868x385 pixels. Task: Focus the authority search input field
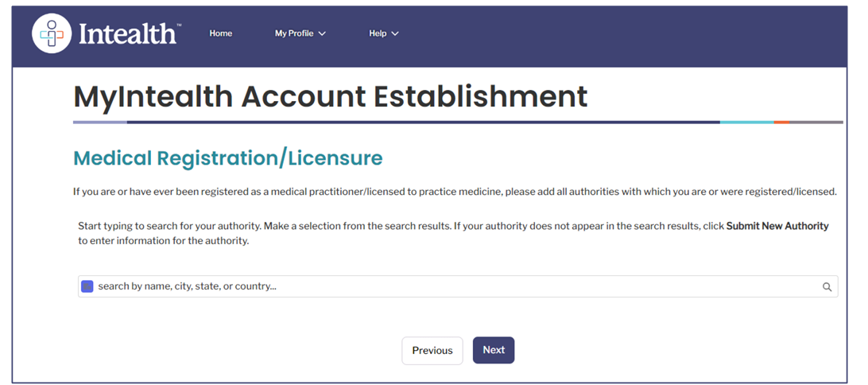[x=458, y=286]
